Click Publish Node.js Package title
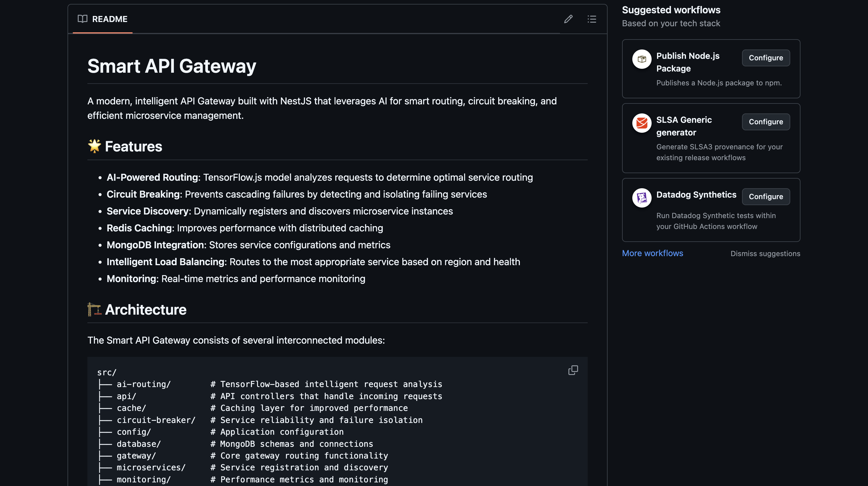 tap(687, 62)
